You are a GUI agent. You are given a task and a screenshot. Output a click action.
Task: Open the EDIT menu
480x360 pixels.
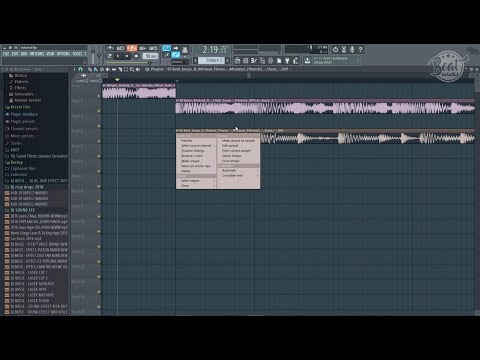(15, 54)
